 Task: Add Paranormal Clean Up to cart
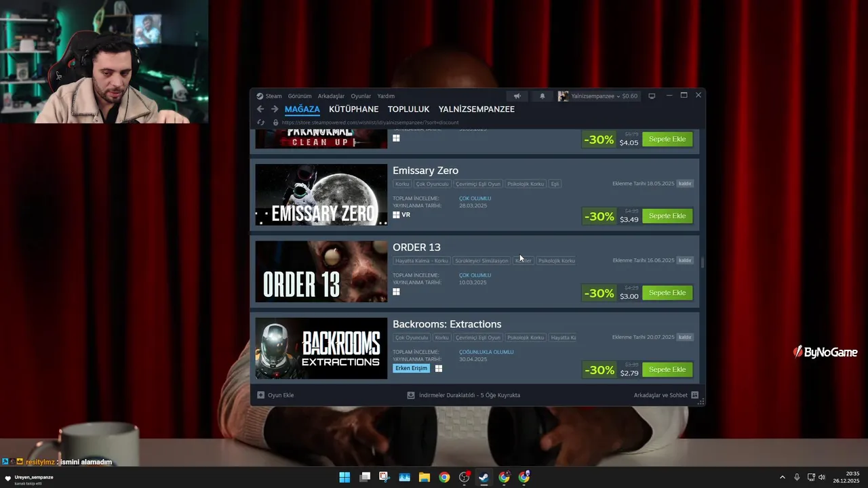pos(667,139)
